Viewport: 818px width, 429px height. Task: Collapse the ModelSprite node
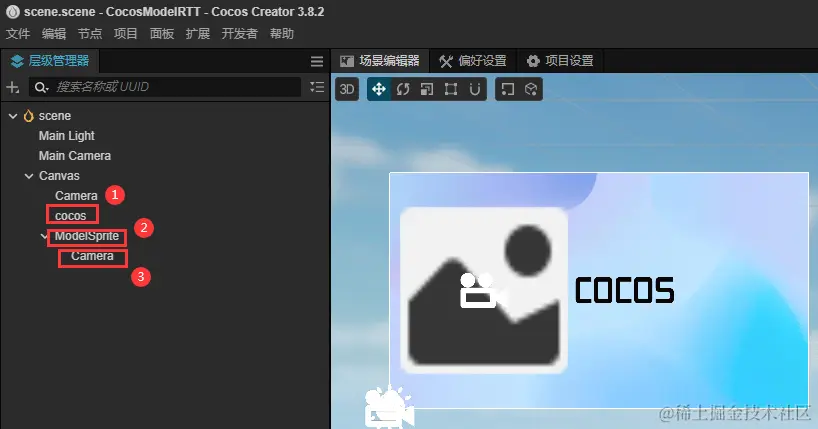(44, 236)
